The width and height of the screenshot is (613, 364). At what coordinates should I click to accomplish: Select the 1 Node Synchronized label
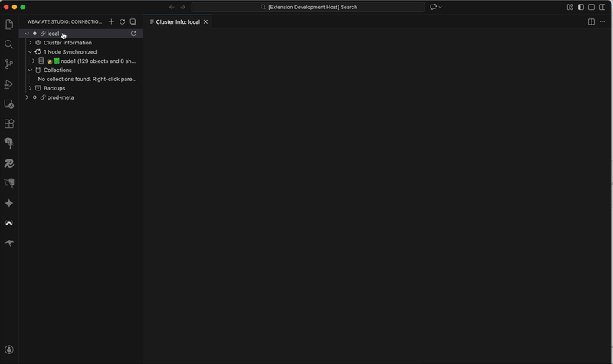point(70,51)
